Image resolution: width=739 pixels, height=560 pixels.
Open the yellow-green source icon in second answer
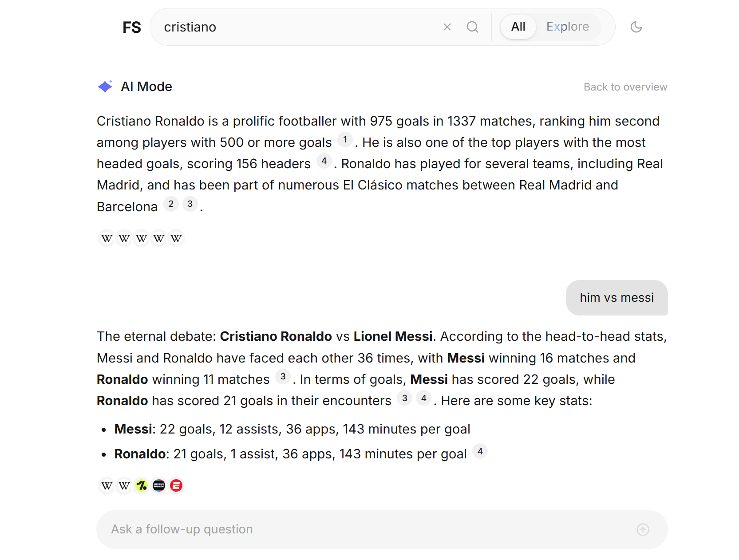[x=142, y=486]
